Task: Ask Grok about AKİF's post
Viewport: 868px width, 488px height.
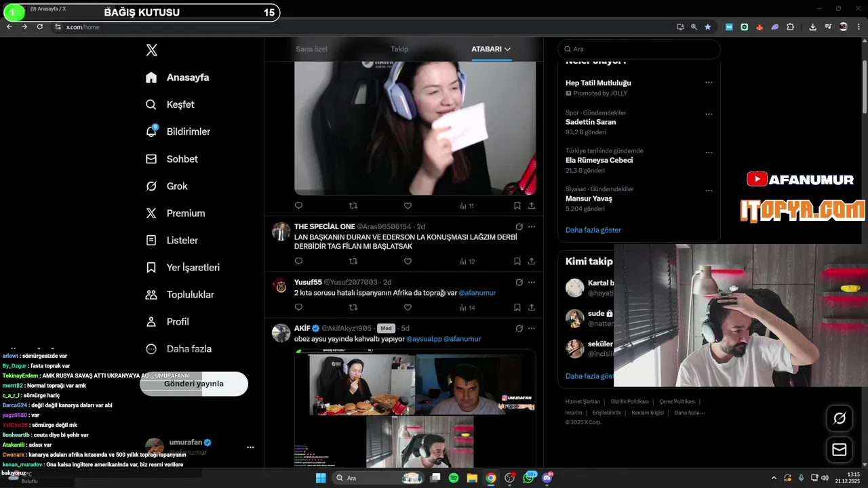Action: (519, 328)
